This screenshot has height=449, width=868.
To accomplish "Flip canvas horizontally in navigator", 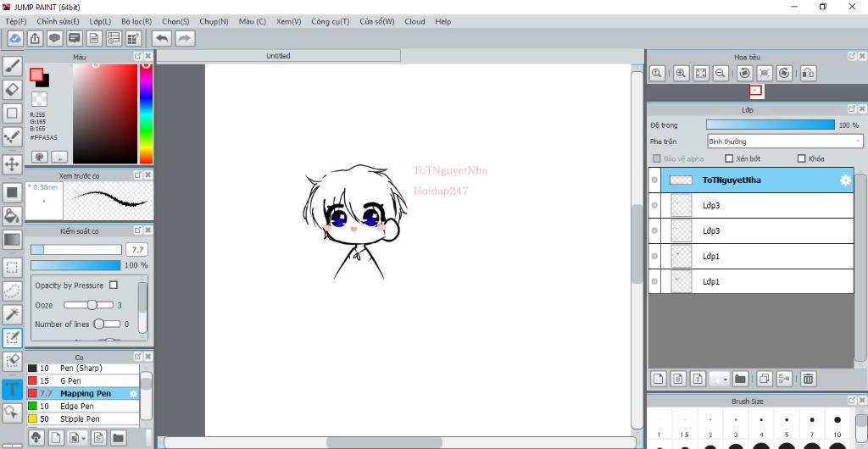I will tap(808, 73).
